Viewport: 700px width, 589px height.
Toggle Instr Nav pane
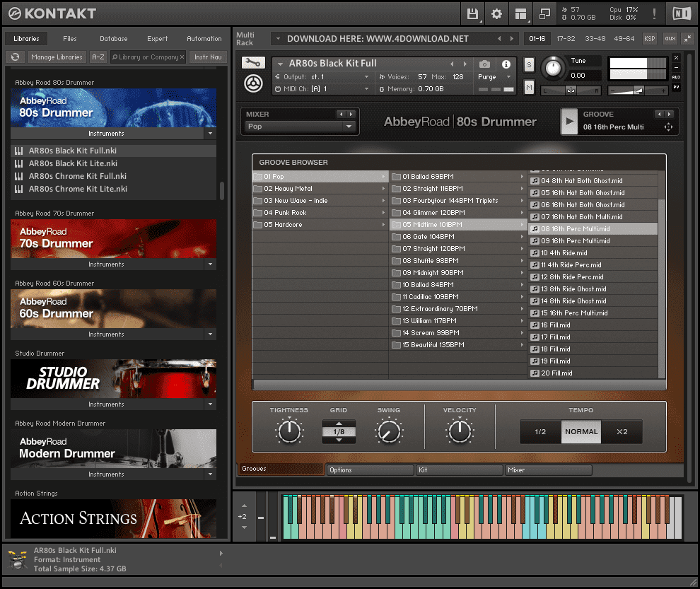(x=208, y=57)
